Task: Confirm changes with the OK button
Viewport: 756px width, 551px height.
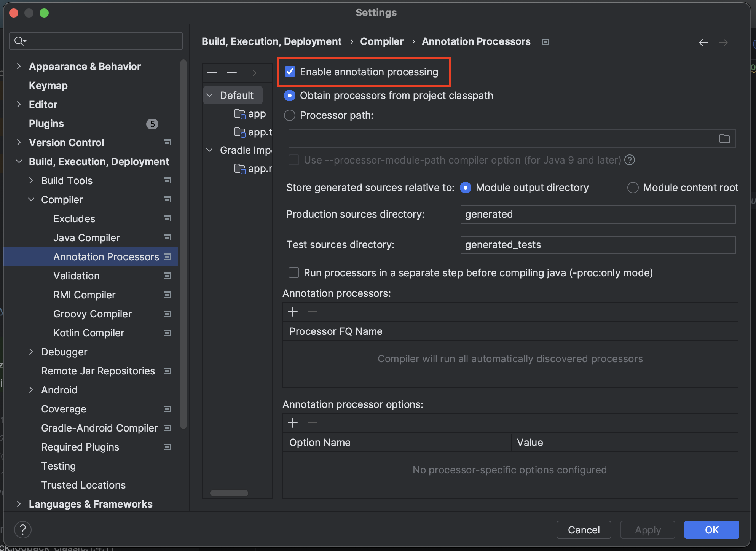Action: click(711, 530)
